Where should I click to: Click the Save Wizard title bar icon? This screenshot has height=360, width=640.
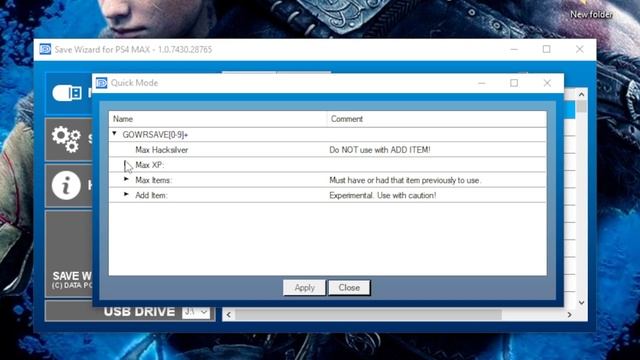pos(45,49)
